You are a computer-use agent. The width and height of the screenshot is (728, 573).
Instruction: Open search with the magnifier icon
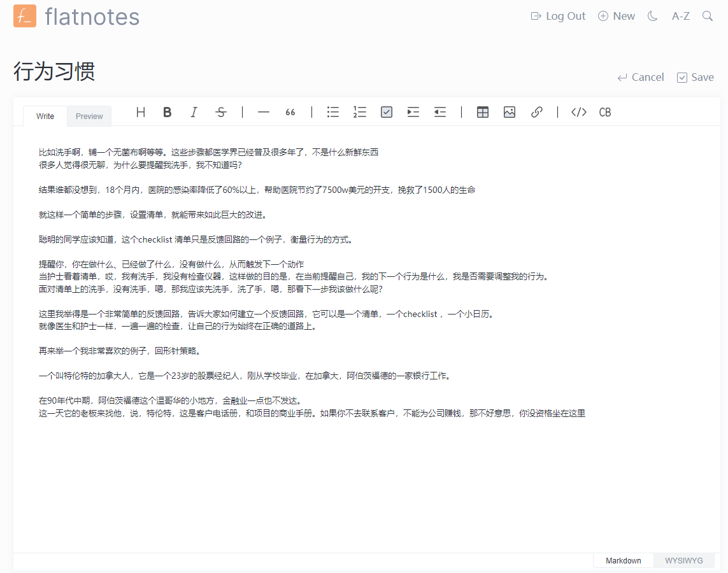[707, 16]
